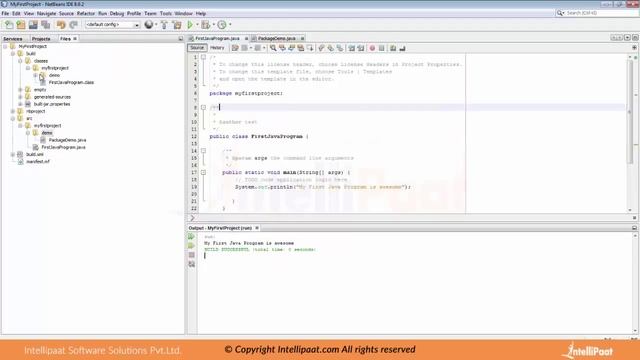Select FirstJavaProgram.class in the file tree

coord(71,83)
